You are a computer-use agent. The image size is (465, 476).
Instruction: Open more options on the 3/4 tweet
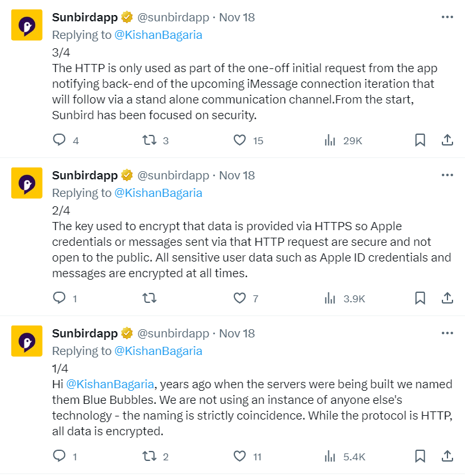[447, 18]
